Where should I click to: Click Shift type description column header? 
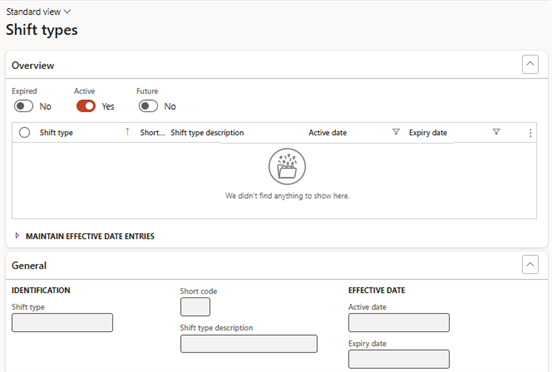[207, 133]
